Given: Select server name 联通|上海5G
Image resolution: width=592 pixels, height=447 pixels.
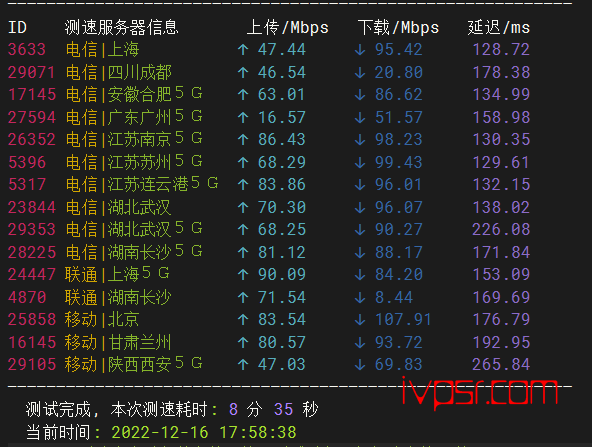Looking at the screenshot, I should pyautogui.click(x=117, y=274).
